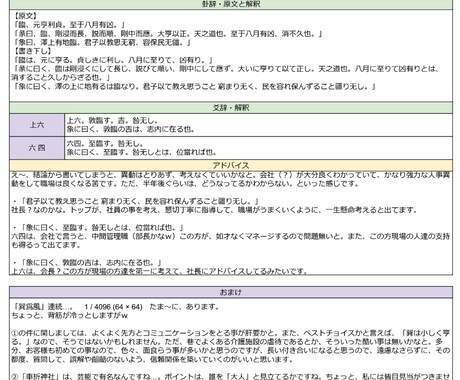Click the line starting "社長？なのかな"
The image size is (460, 380).
214,210
